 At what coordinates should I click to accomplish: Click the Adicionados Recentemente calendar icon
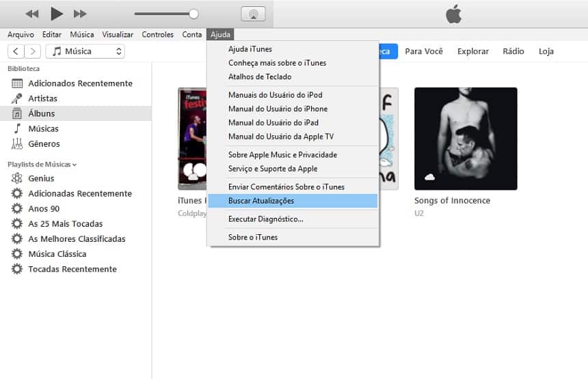pos(17,83)
